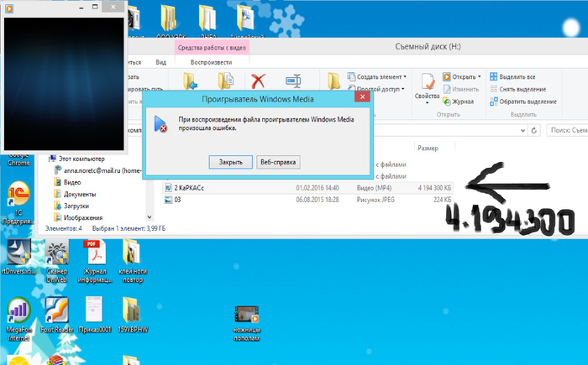Viewport: 588px width, 365px height.
Task: Click the Рисунок JPEG type cell
Action: click(x=375, y=200)
